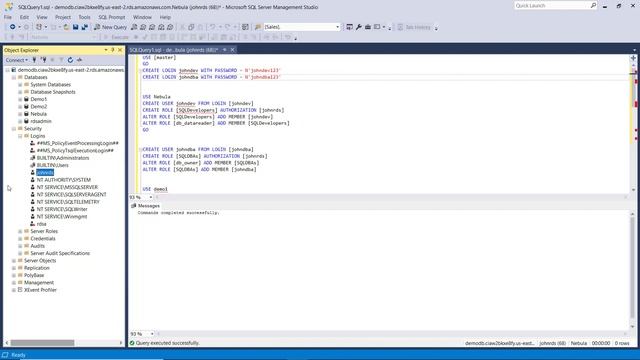The image size is (640, 360).
Task: Expand the Management node
Action: click(14, 282)
